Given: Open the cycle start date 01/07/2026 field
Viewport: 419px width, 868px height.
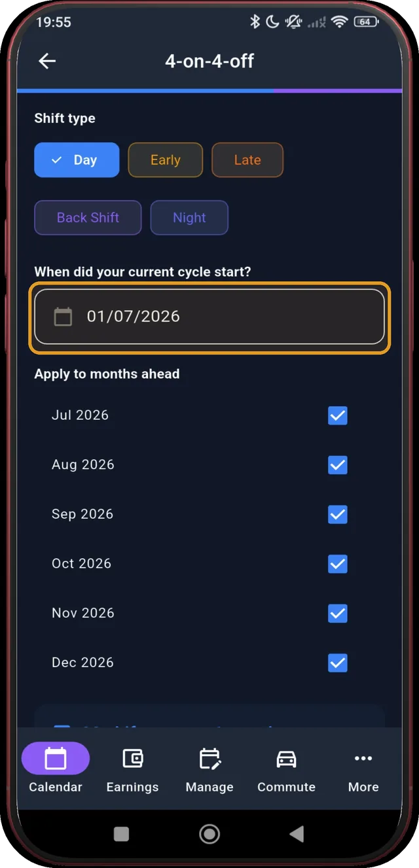Looking at the screenshot, I should click(209, 317).
